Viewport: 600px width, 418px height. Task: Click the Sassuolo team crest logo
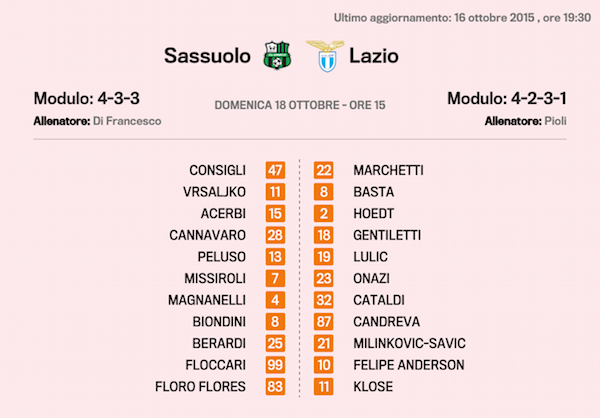point(275,55)
